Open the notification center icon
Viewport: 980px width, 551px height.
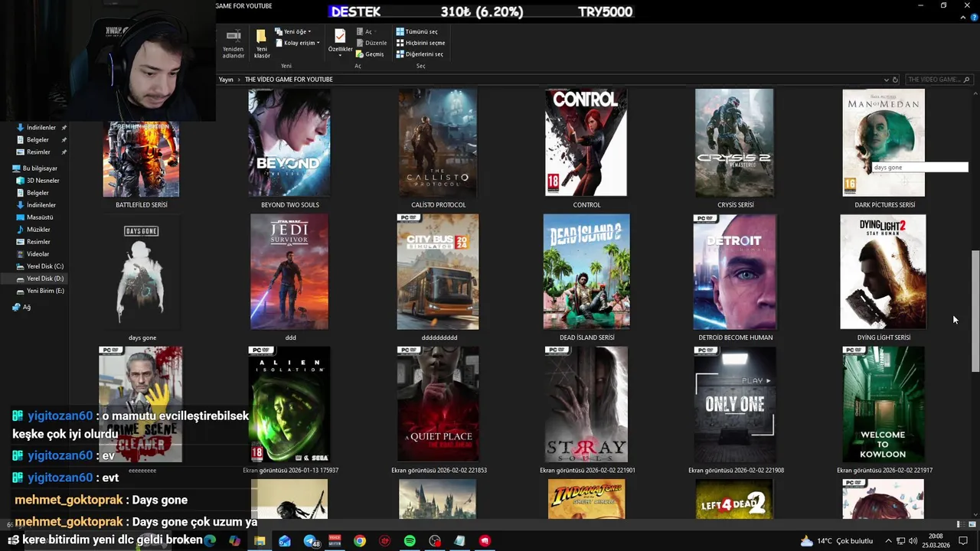963,541
